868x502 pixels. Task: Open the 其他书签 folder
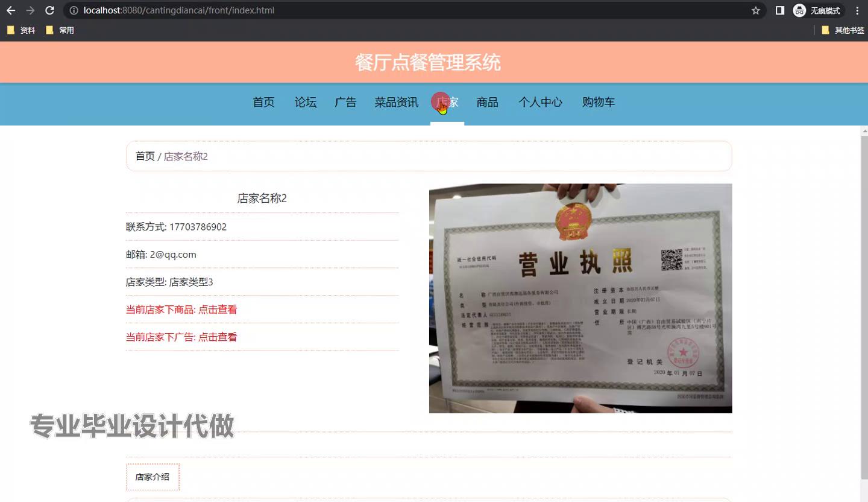[843, 30]
